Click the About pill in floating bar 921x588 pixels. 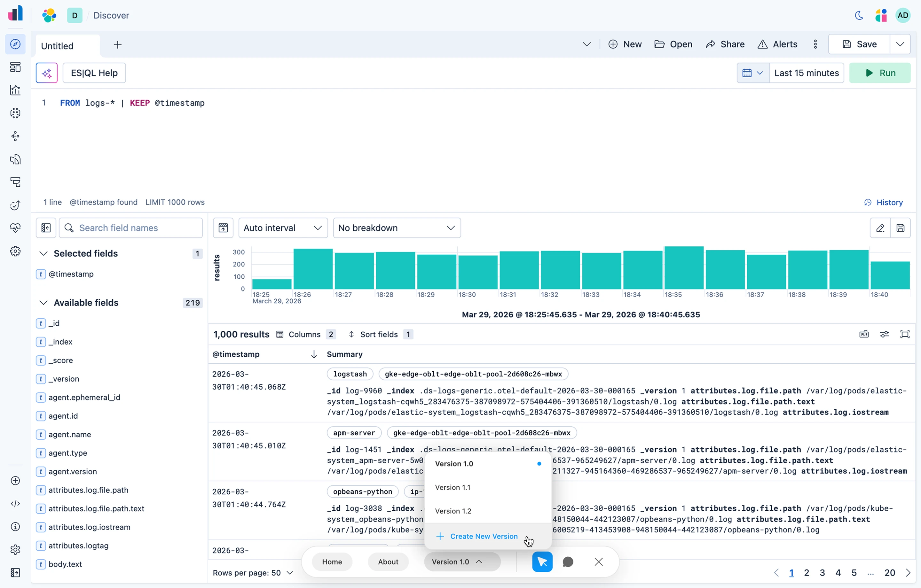coord(388,561)
